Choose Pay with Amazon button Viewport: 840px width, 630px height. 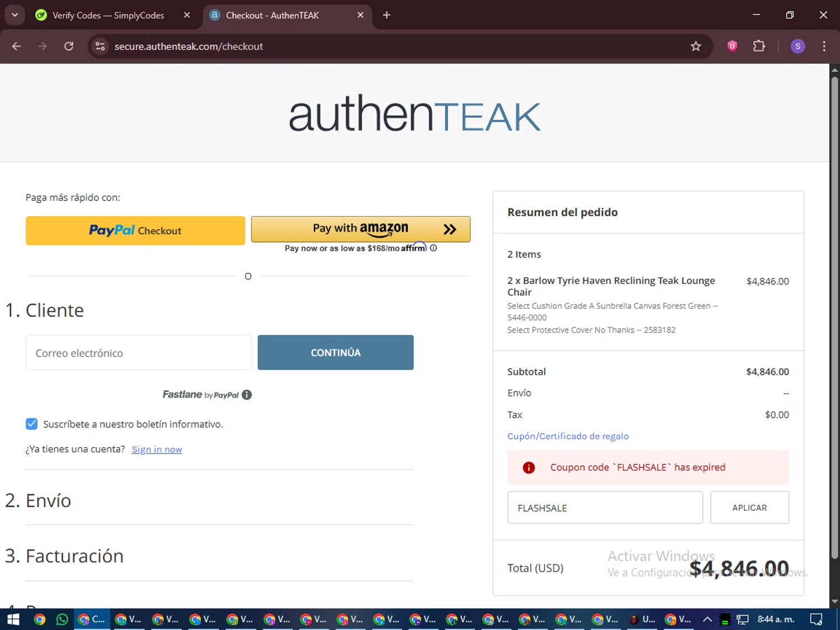(x=361, y=229)
